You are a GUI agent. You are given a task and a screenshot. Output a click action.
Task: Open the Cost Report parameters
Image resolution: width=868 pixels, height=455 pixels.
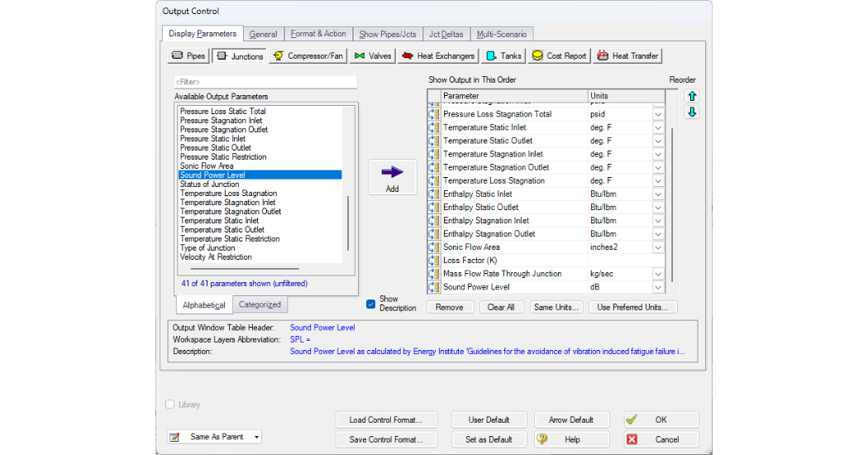[558, 56]
